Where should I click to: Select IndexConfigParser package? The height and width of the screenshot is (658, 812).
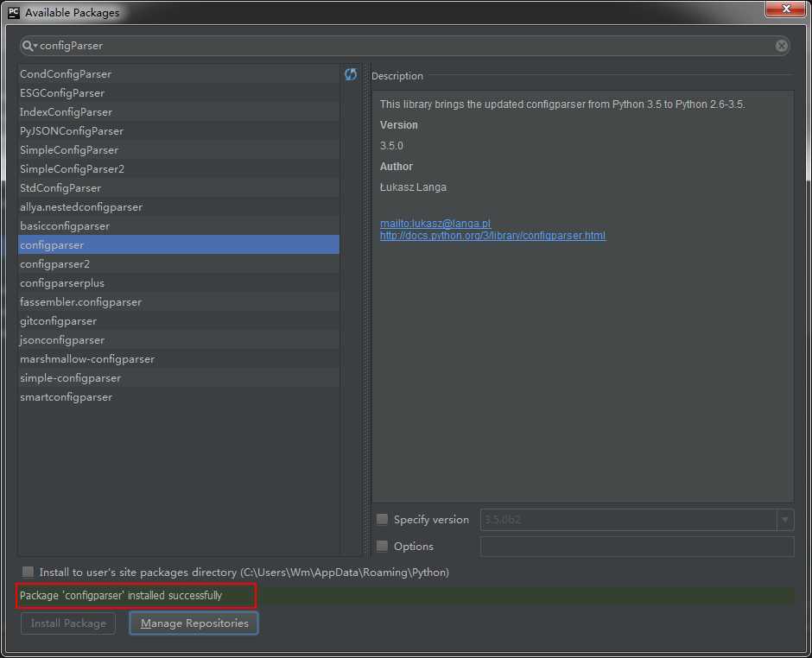[x=179, y=111]
